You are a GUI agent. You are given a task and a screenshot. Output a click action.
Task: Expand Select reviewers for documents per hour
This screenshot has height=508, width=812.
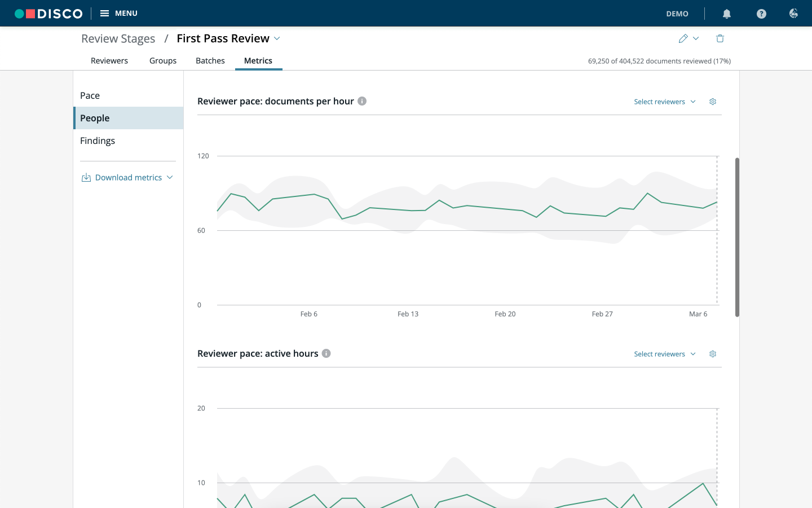tap(665, 102)
